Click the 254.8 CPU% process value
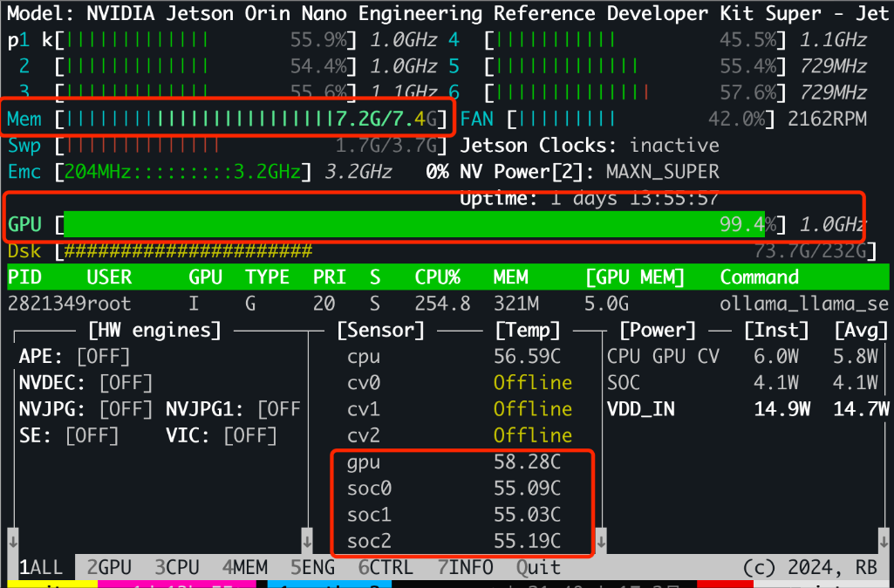 [x=442, y=304]
